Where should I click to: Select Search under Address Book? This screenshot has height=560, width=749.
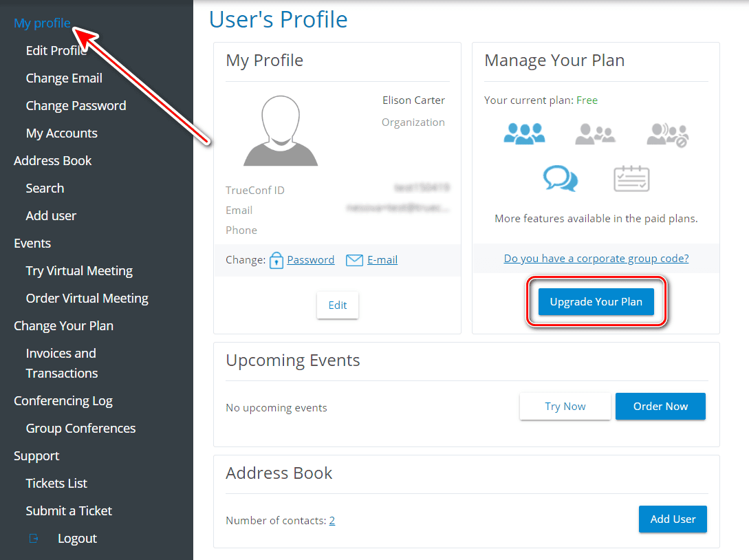(x=45, y=189)
